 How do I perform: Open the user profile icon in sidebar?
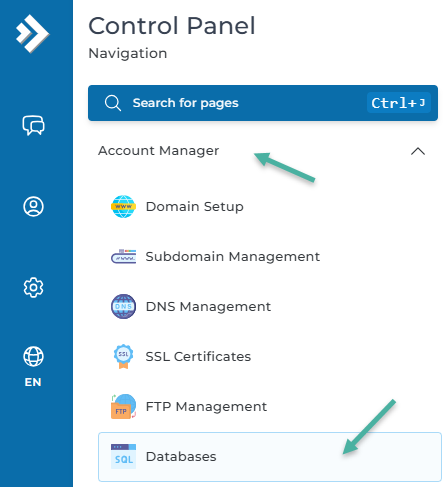tap(33, 207)
